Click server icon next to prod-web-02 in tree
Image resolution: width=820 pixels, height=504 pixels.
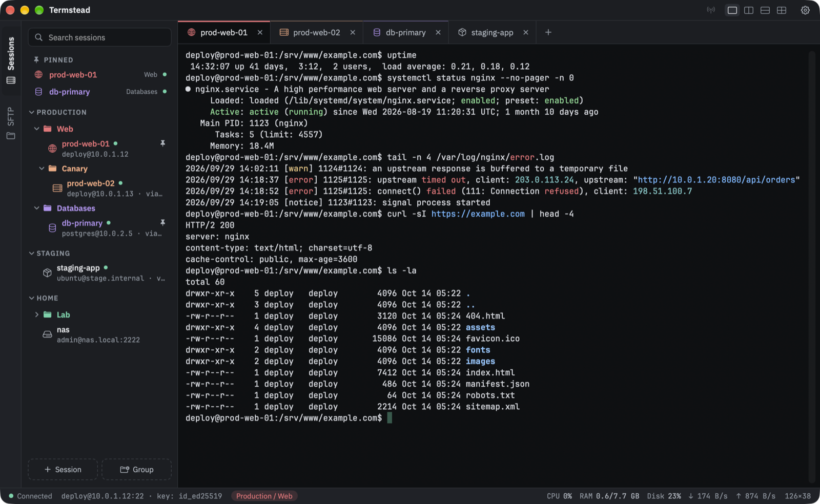pos(57,188)
